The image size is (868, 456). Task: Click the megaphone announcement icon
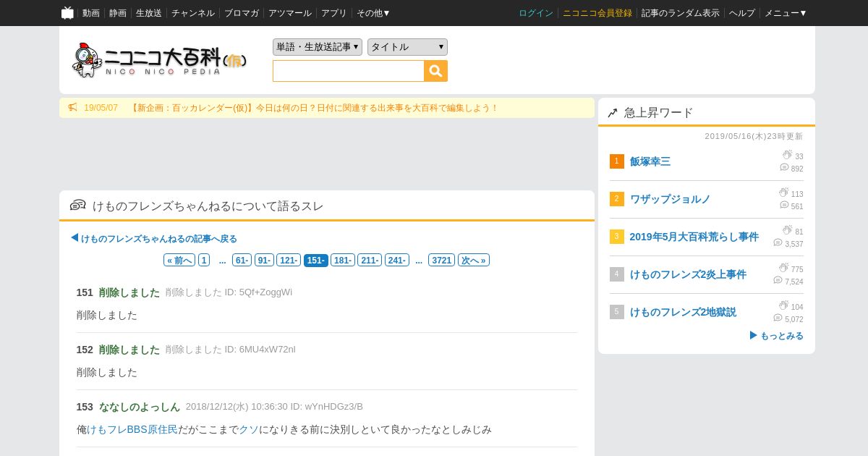point(72,107)
